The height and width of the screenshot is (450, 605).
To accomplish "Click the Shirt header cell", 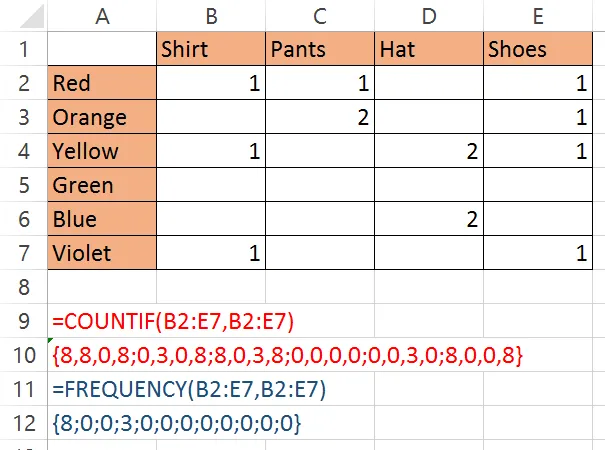I will pos(211,49).
